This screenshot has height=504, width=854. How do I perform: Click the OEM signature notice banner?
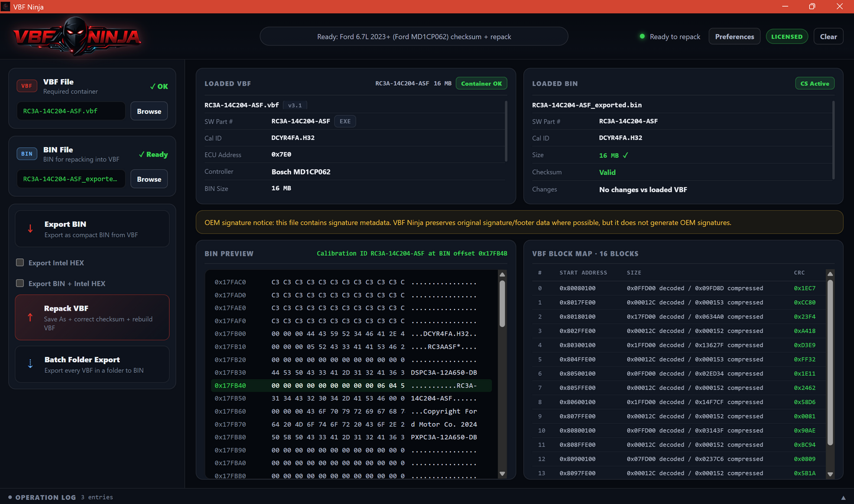pos(519,223)
